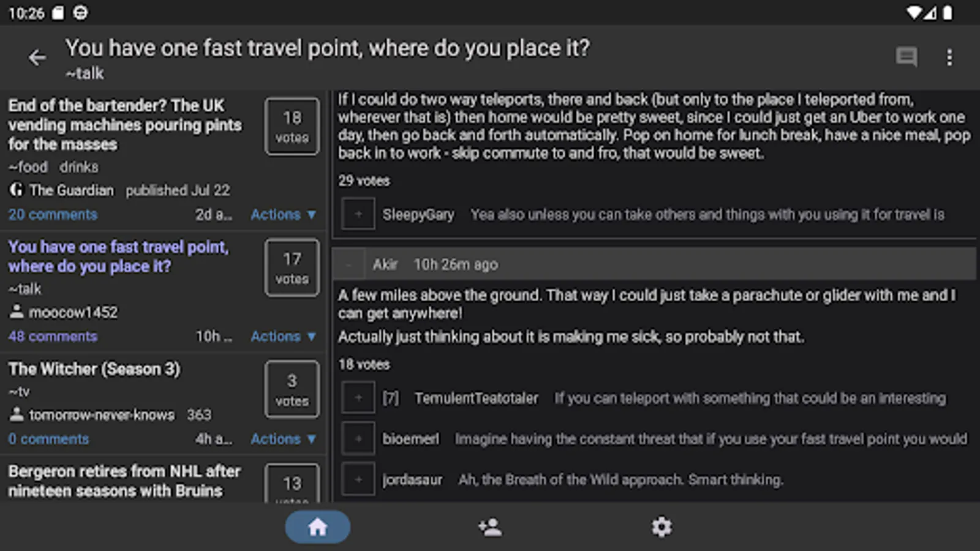Collapse Akir's comment with minus button
This screenshot has width=980, height=551.
coord(349,264)
